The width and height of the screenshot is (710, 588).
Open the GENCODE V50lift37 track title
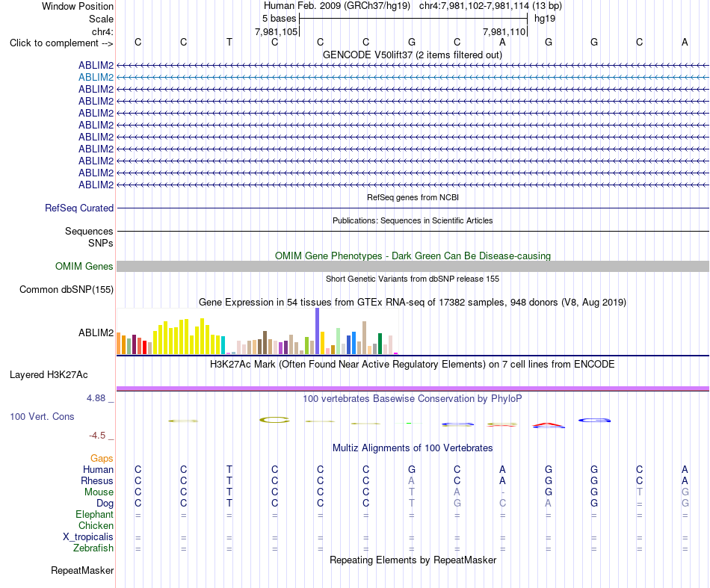click(412, 55)
